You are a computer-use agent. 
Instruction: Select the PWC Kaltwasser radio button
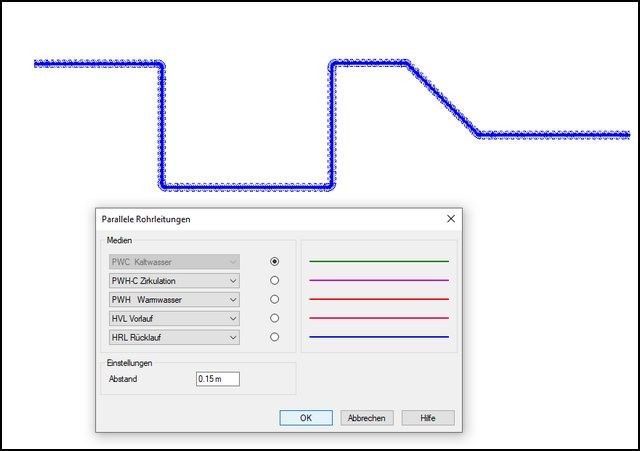coord(274,261)
